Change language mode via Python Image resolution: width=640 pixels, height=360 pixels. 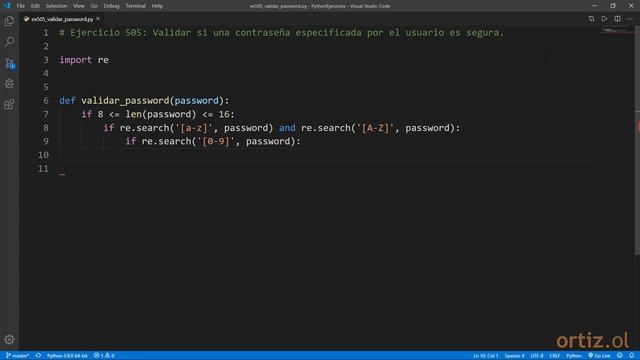pyautogui.click(x=573, y=356)
